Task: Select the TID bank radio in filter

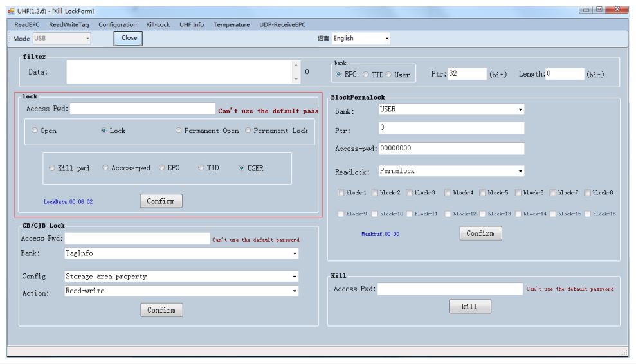Action: (367, 75)
